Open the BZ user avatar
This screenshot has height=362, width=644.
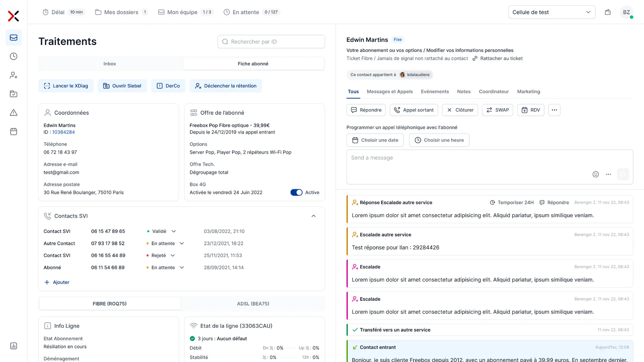pos(626,12)
